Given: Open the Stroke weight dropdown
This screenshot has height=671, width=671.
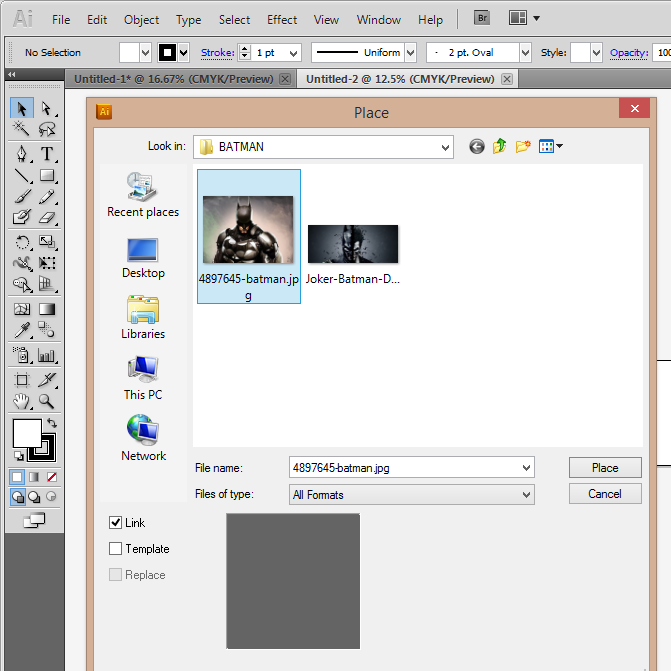Looking at the screenshot, I should pos(293,53).
